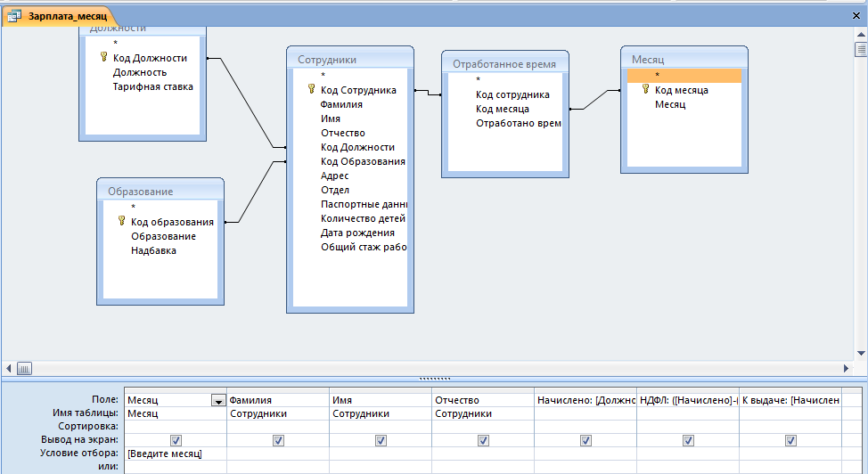This screenshot has height=474, width=868.
Task: Select Образование field in the Образование table list
Action: tap(163, 236)
